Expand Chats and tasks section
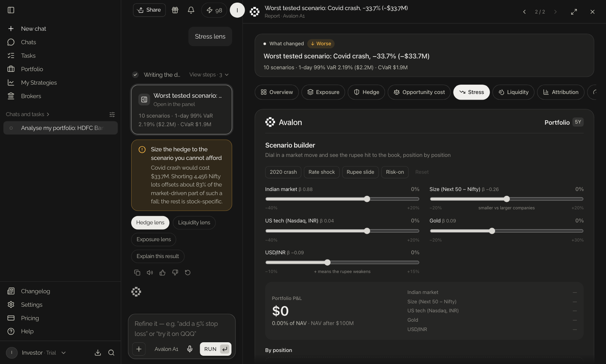 point(28,114)
